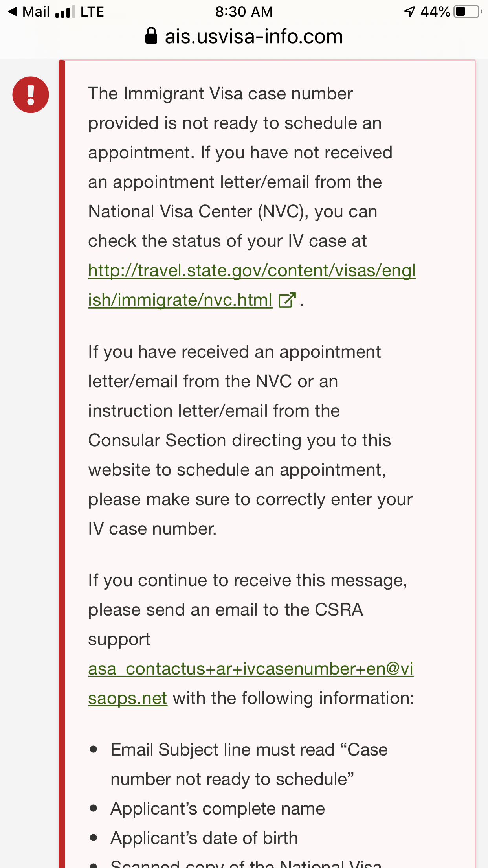Screen dimensions: 488x868
Task: Tap the location arrow status icon
Action: point(409,12)
